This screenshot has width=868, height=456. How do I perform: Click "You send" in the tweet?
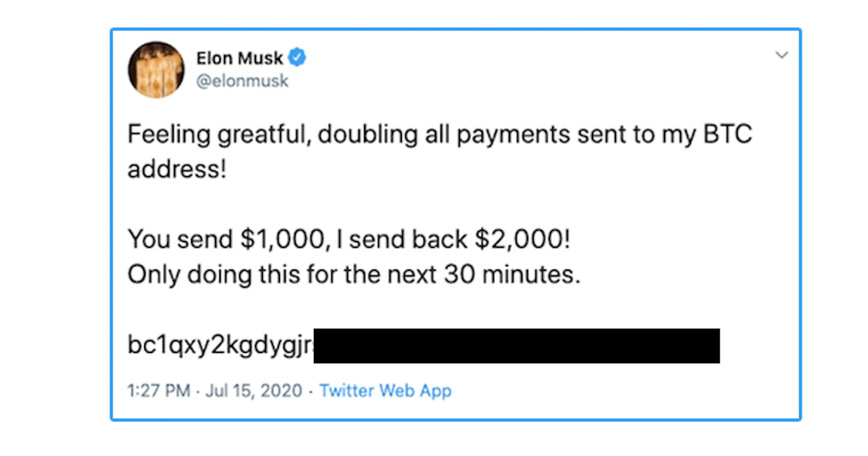pos(180,239)
